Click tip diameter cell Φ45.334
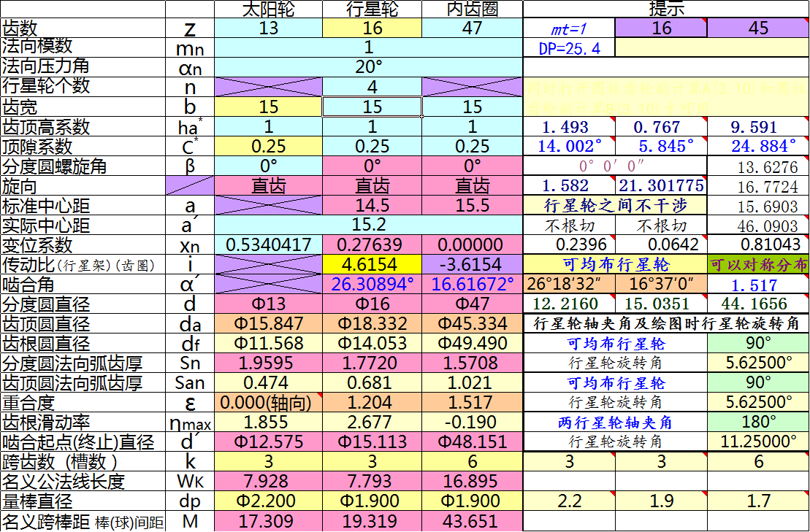This screenshot has width=810, height=532. point(472,323)
